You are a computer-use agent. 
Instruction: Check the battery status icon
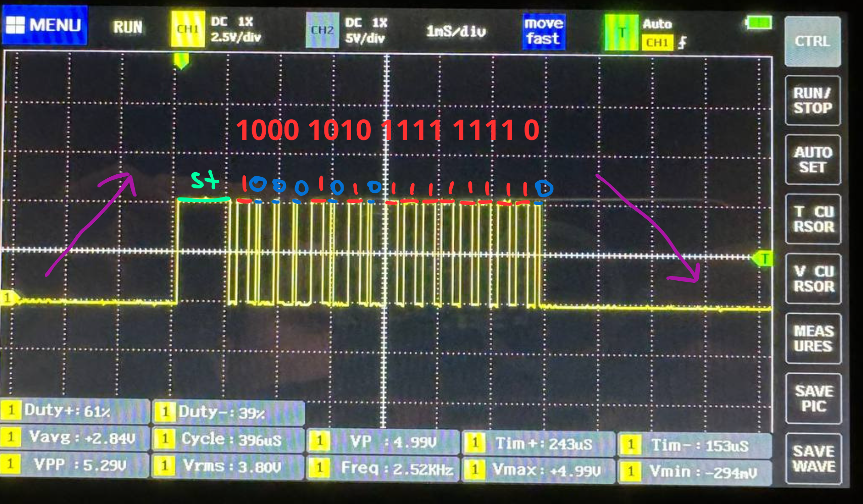[759, 23]
